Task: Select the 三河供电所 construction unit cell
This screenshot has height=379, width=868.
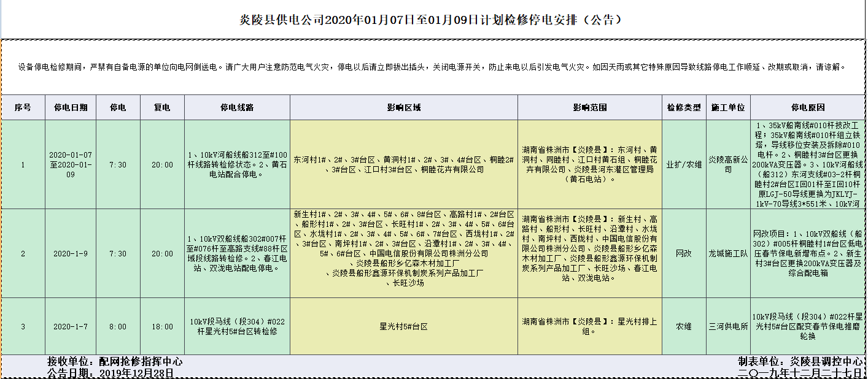Action: click(x=727, y=327)
